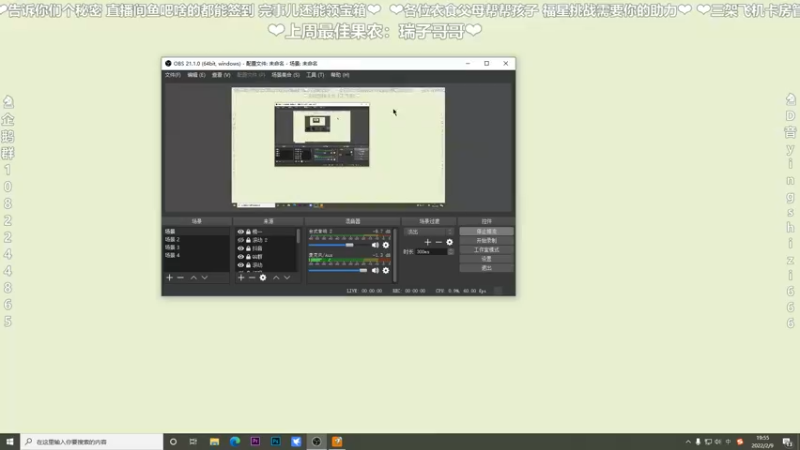Open the taskbar clock showing 19:55
Screen dimensions: 800x450
tap(762, 442)
